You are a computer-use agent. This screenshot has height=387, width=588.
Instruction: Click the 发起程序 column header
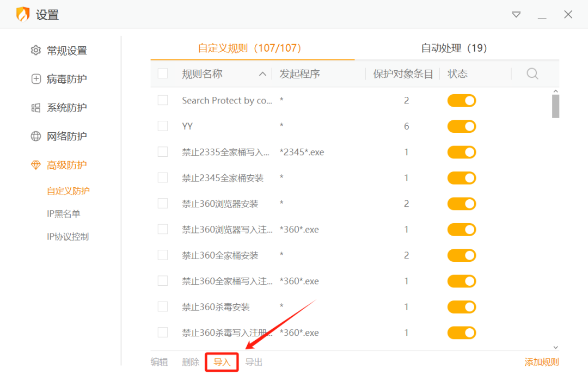[x=299, y=74]
